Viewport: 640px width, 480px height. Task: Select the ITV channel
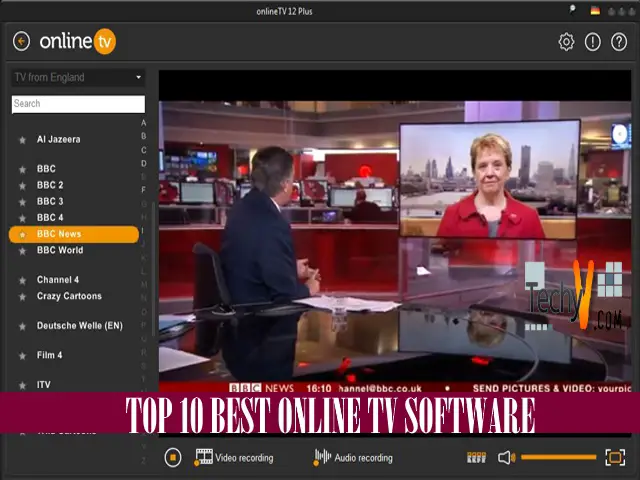(44, 384)
